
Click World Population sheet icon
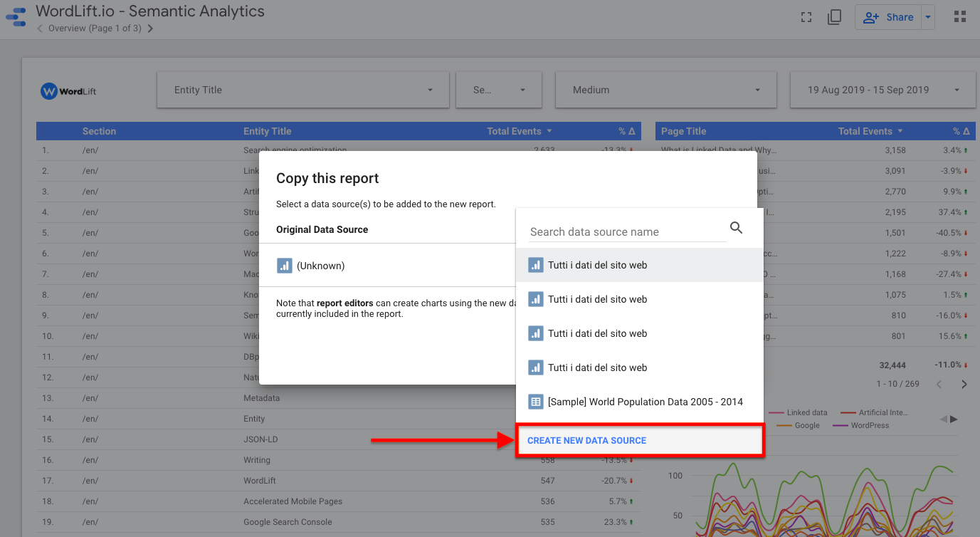click(x=536, y=402)
